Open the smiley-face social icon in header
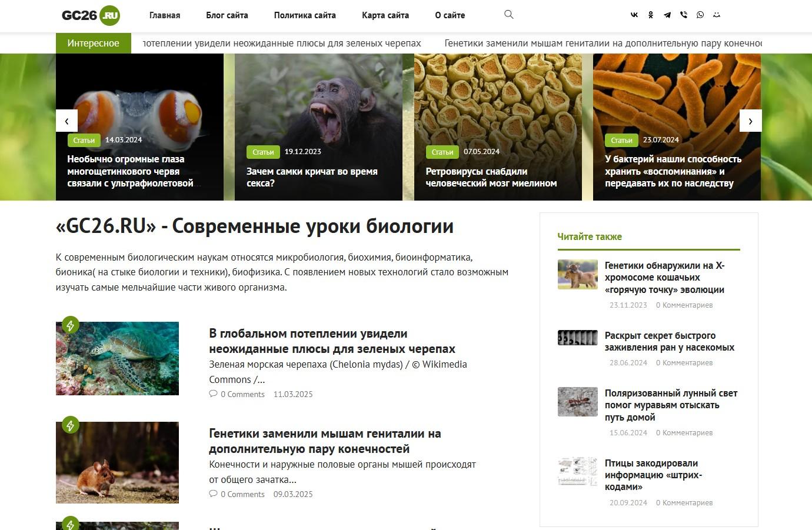The width and height of the screenshot is (812, 530). (x=717, y=15)
